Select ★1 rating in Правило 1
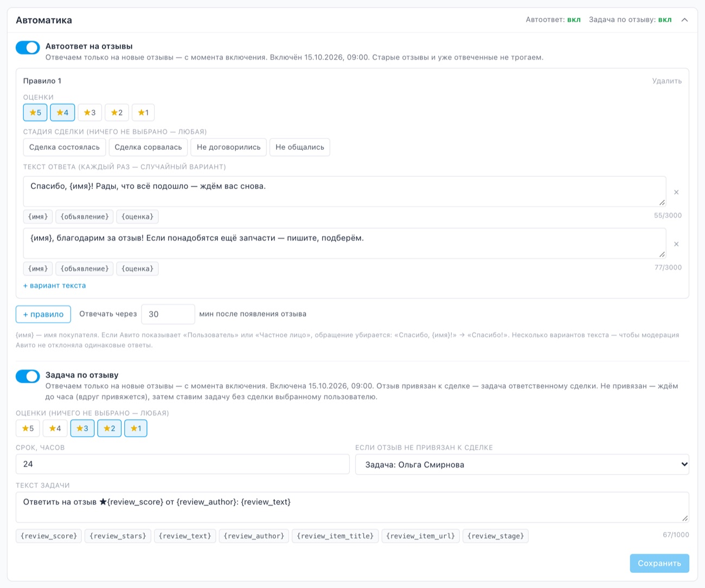Viewport: 705px width, 588px height. click(x=143, y=112)
